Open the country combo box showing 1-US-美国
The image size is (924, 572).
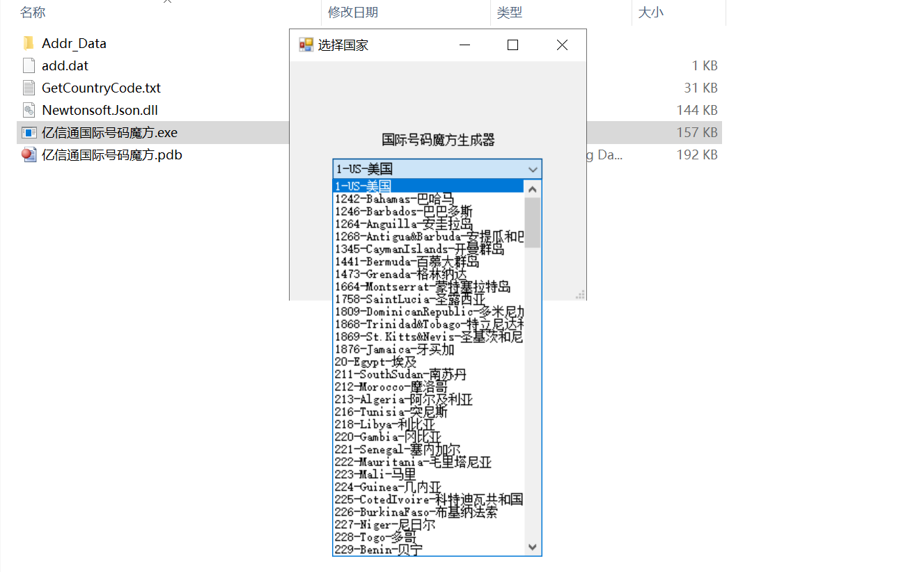click(533, 169)
